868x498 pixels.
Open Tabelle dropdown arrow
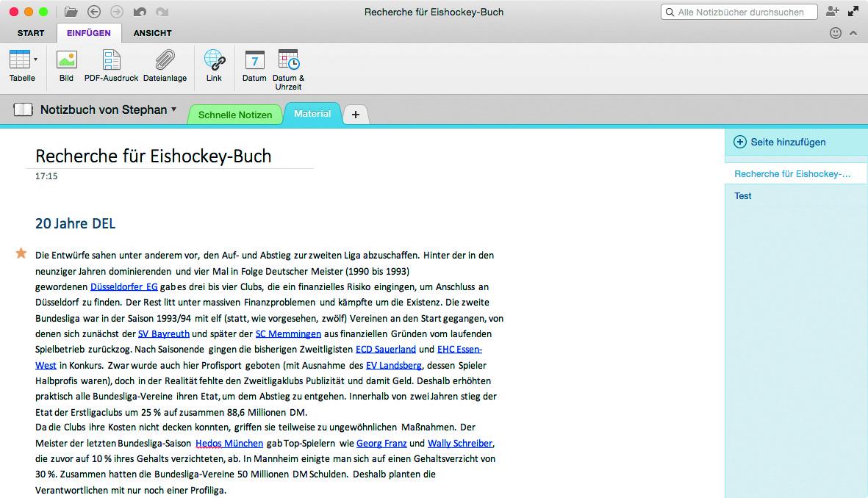(x=35, y=59)
